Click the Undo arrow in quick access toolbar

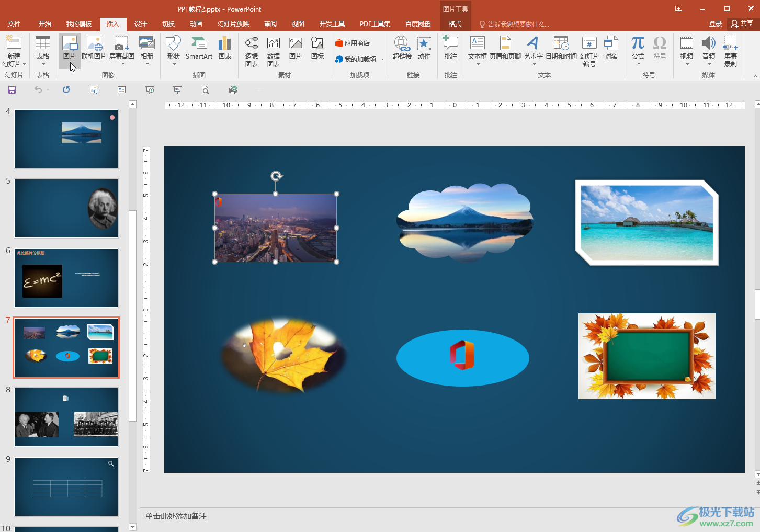click(38, 90)
